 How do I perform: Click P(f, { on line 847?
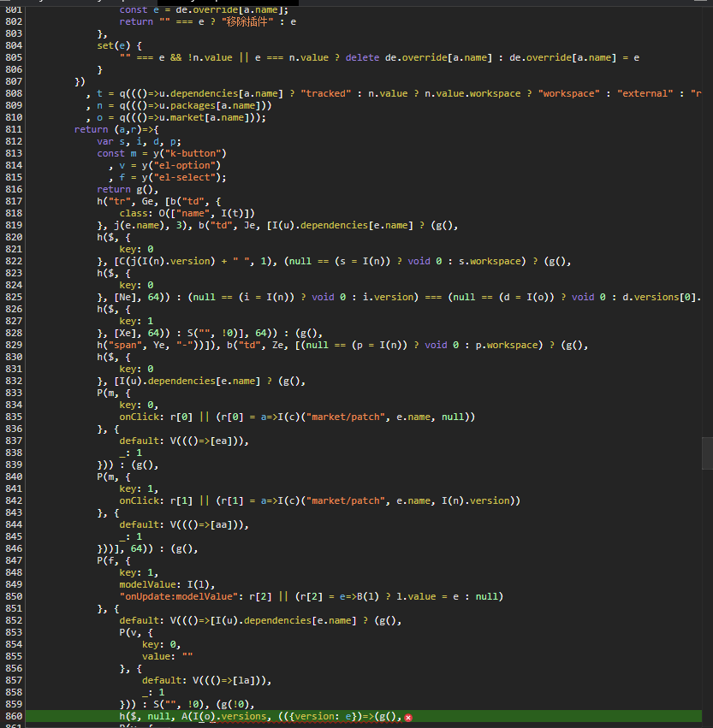pyautogui.click(x=114, y=561)
